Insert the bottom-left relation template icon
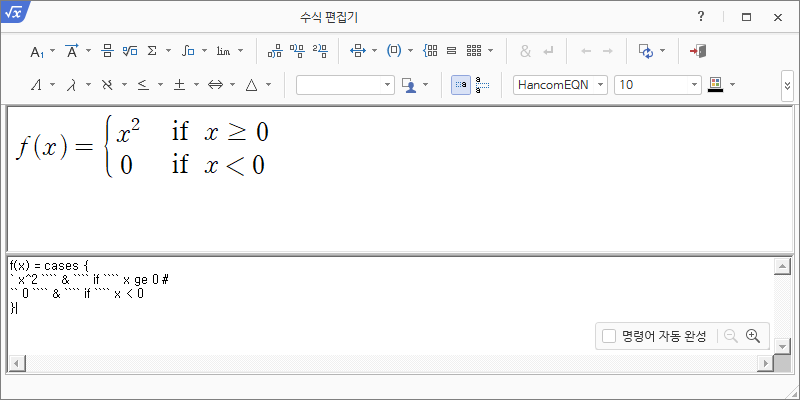Image resolution: width=800 pixels, height=400 pixels. tap(275, 51)
